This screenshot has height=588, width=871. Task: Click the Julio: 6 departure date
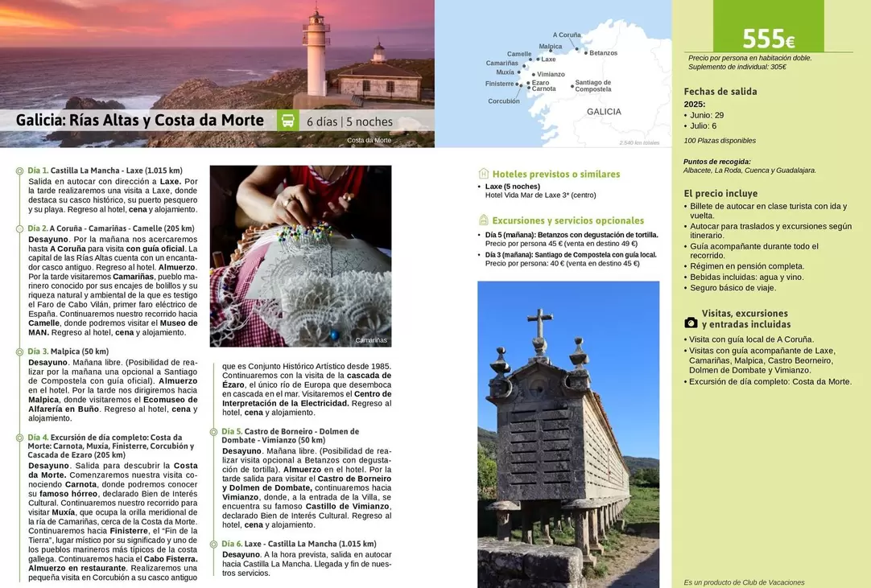coord(703,126)
